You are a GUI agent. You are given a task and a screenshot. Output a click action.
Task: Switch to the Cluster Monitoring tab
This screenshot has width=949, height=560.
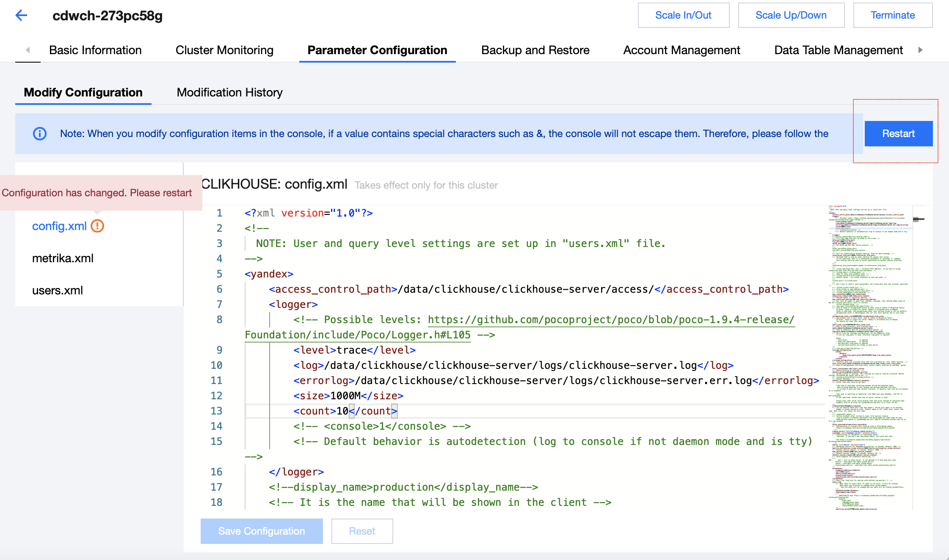tap(224, 50)
